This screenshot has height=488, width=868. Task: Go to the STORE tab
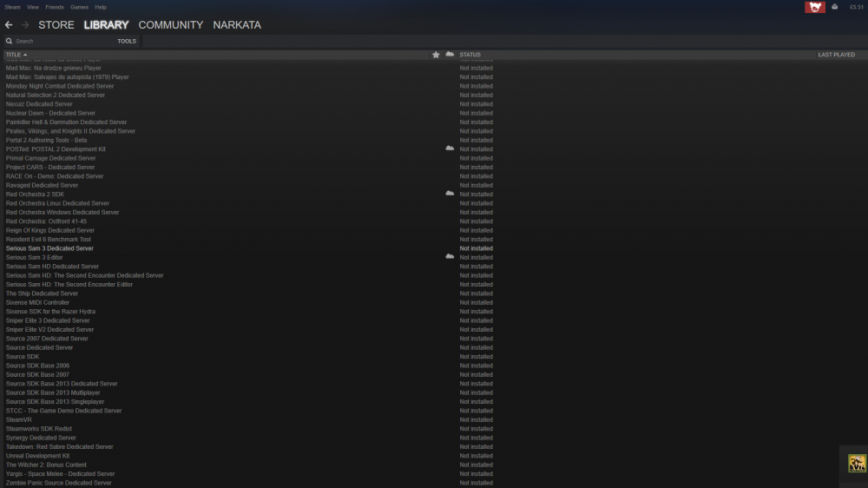click(56, 25)
